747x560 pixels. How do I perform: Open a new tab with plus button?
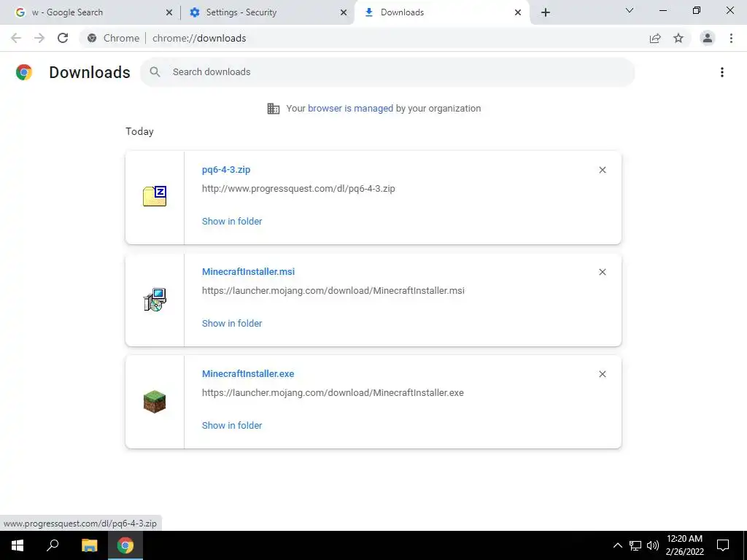(x=546, y=12)
